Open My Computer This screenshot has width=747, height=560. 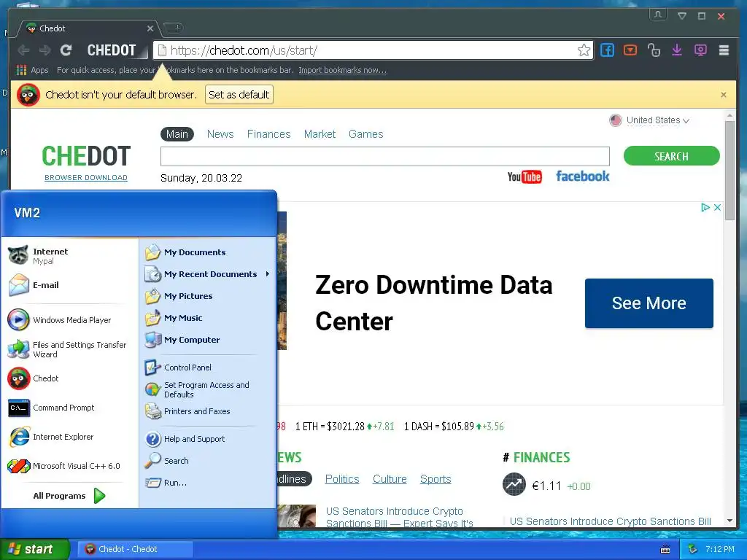point(208,340)
